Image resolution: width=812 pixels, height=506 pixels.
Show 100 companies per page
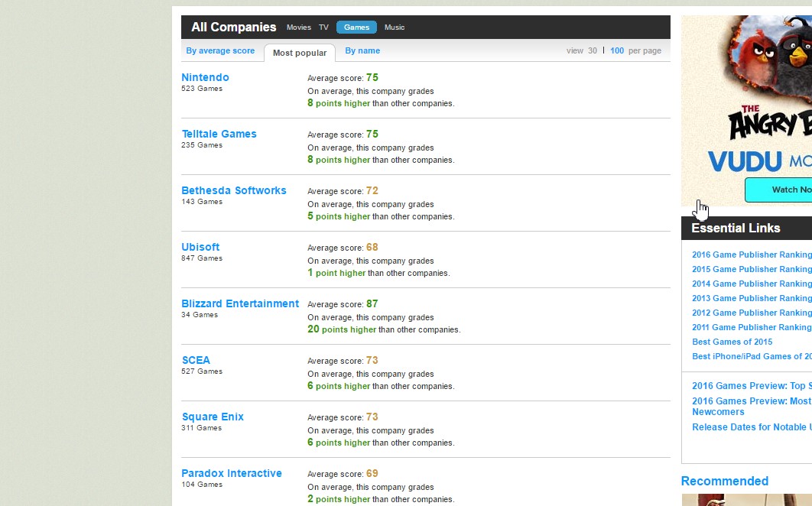(x=617, y=50)
